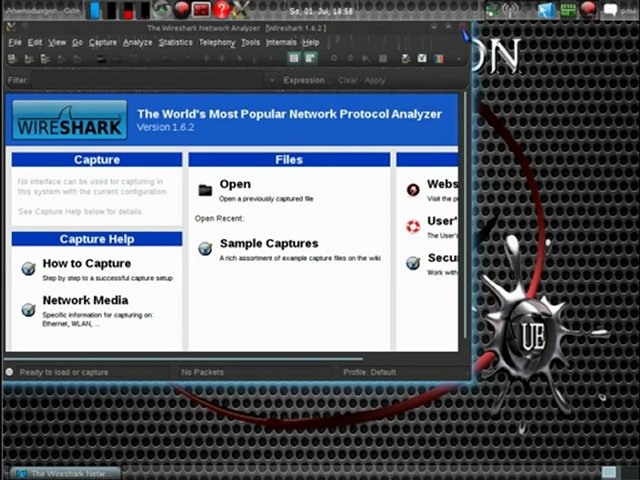This screenshot has height=480, width=640.
Task: Toggle colorize packet list green toolbar button
Action: (293, 58)
